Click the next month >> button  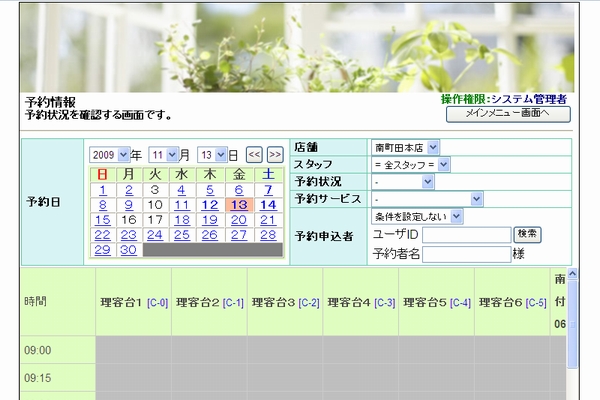point(274,155)
